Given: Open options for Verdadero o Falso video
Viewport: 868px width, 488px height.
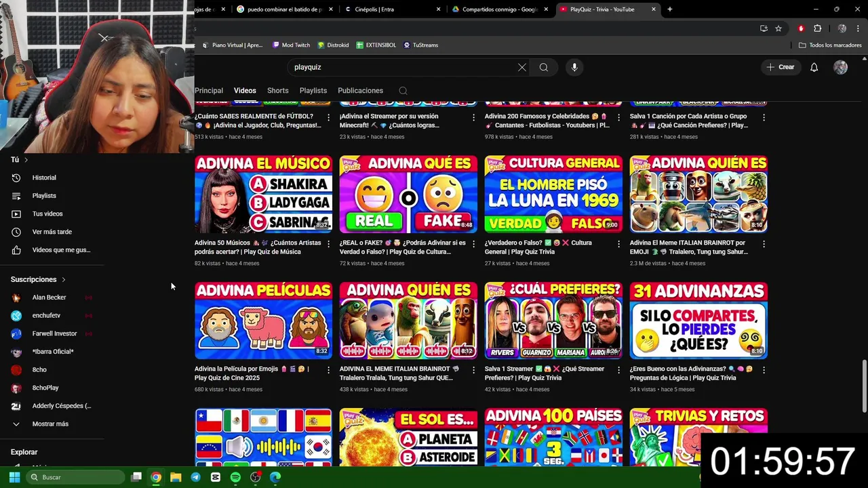Looking at the screenshot, I should 618,243.
